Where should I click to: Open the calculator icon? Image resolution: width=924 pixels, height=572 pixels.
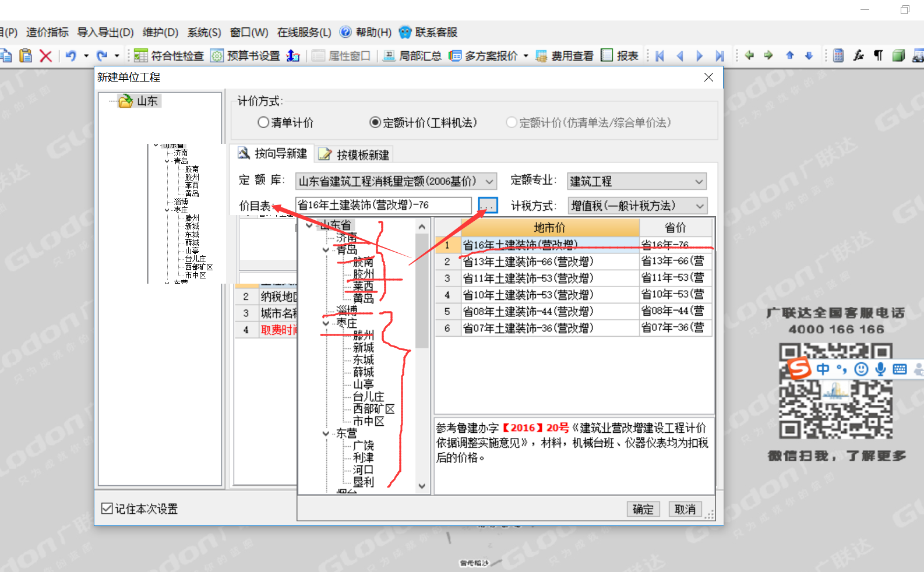[x=838, y=56]
